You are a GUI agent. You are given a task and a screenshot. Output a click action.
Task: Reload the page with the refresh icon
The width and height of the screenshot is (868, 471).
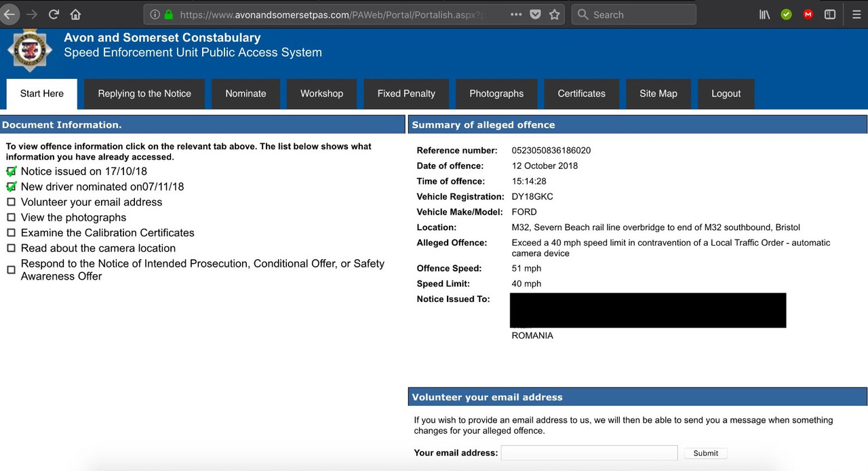(54, 14)
